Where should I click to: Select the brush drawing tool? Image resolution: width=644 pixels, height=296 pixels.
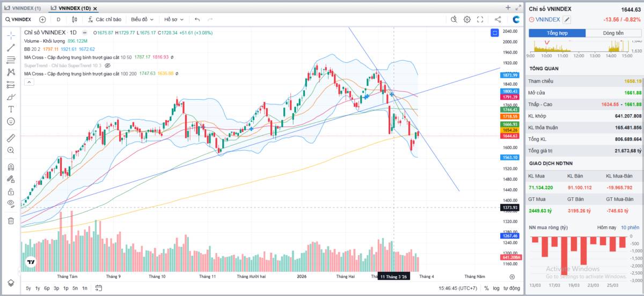point(11,97)
